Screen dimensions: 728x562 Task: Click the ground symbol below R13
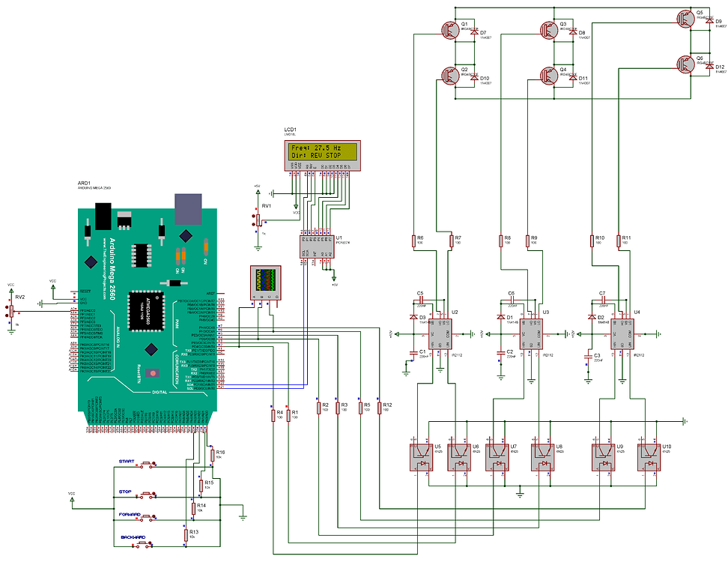(242, 517)
